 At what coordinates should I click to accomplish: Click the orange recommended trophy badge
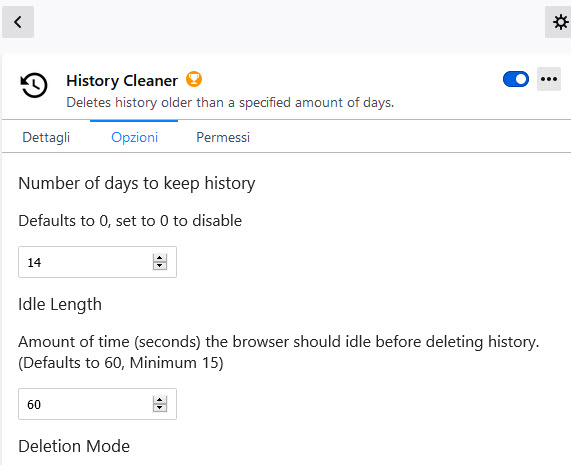click(194, 79)
